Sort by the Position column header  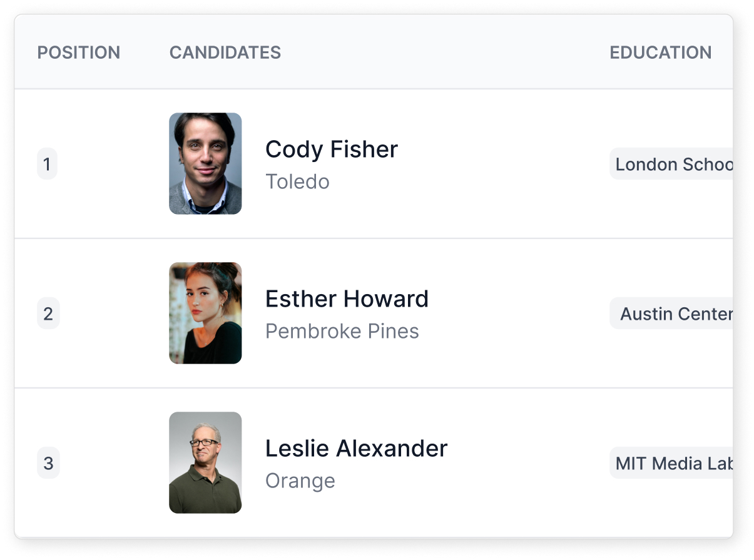pyautogui.click(x=79, y=53)
